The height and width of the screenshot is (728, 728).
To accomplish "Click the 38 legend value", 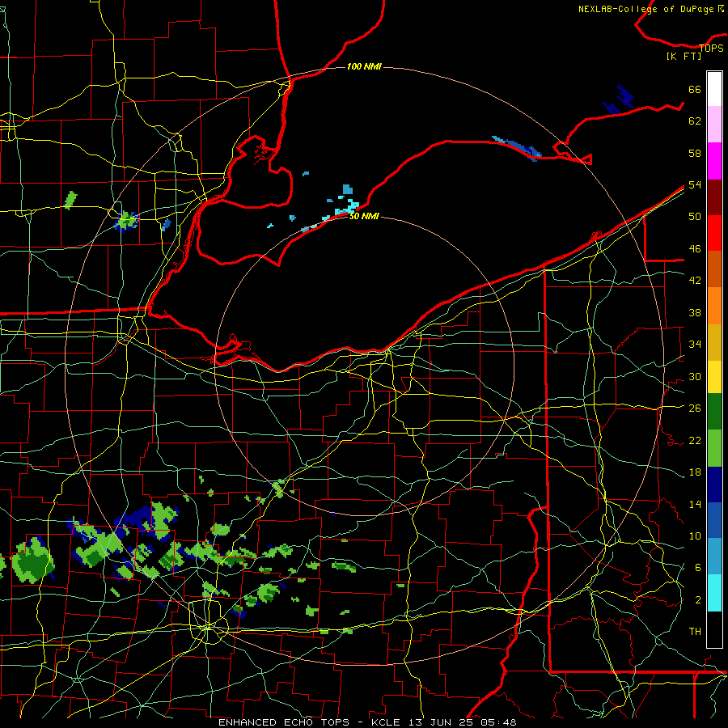I will 695,312.
